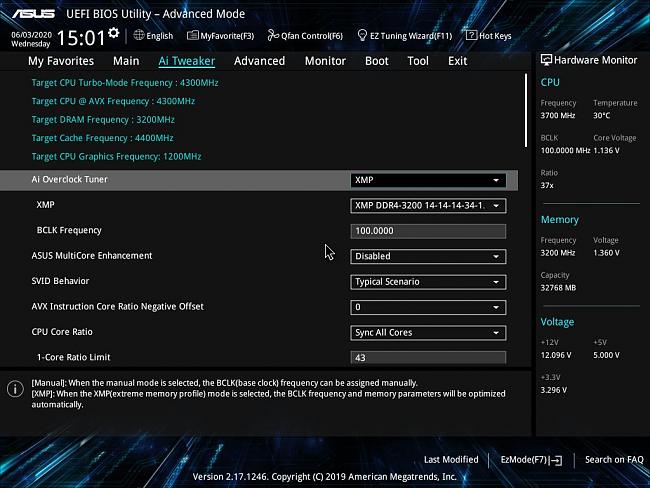Click the Memory heading in Hardware Monitor
Viewport: 650px width, 488px height.
(x=560, y=220)
